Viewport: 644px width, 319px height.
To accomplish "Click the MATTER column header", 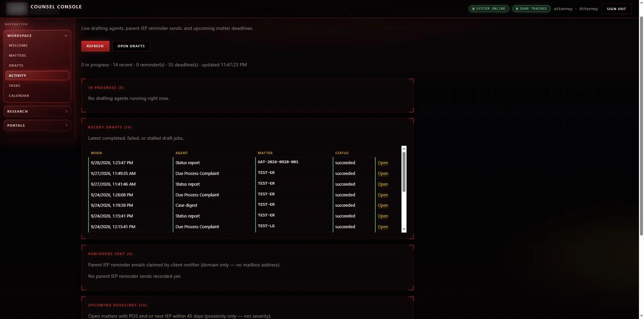I will coord(265,153).
